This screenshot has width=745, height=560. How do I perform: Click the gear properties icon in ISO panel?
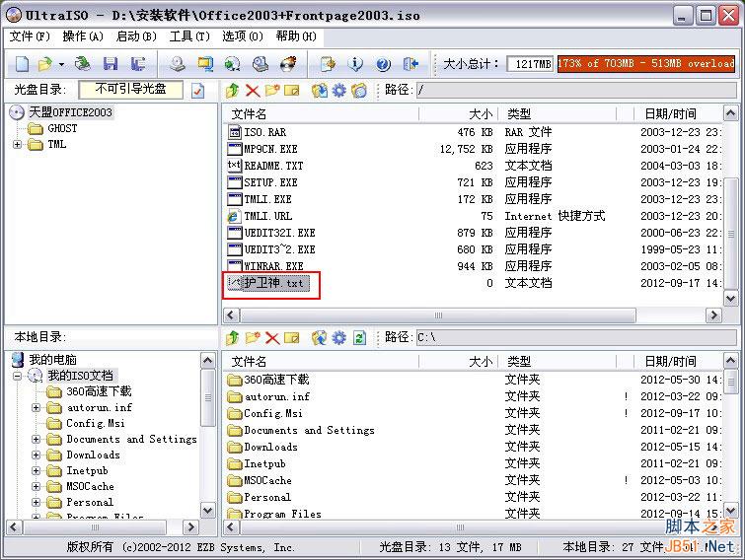point(338,90)
